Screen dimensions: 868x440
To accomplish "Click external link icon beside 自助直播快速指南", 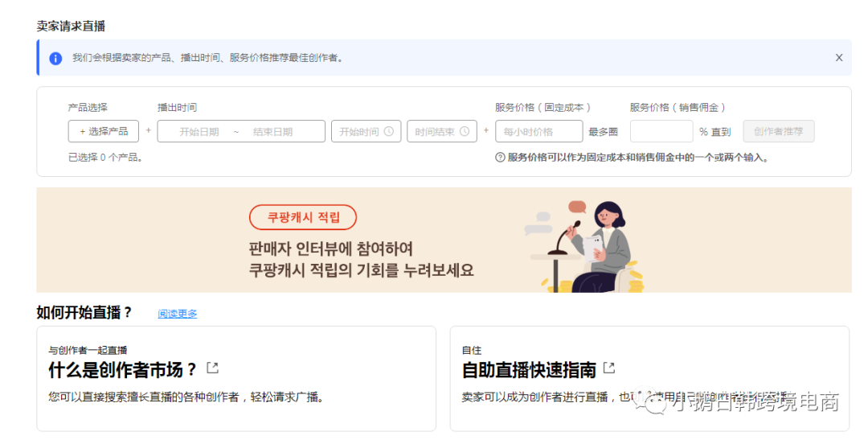I will (x=609, y=368).
